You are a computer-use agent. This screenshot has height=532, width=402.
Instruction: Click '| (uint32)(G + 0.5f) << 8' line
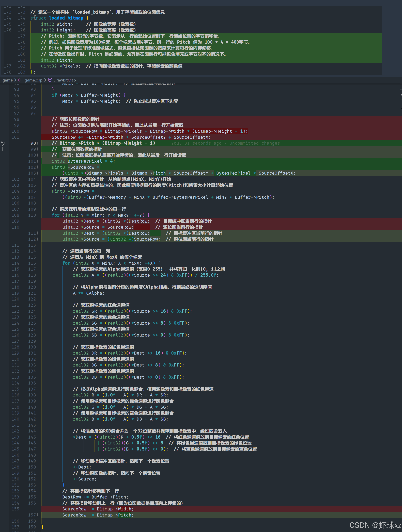coord(130,443)
